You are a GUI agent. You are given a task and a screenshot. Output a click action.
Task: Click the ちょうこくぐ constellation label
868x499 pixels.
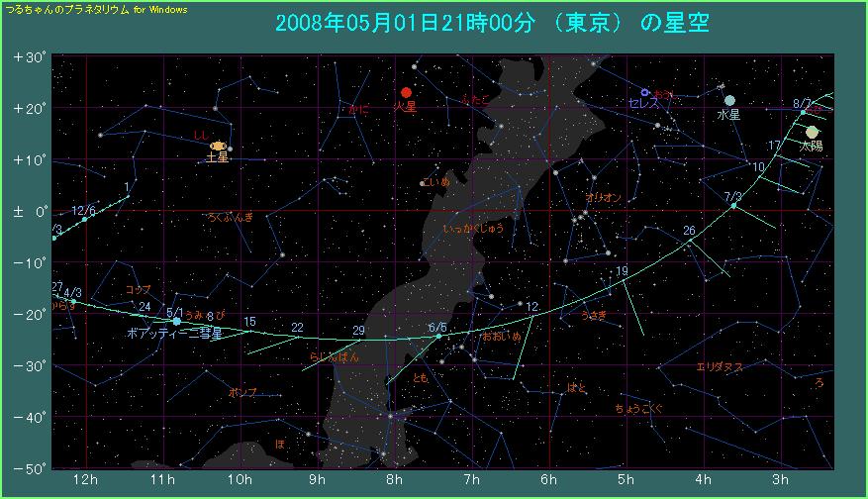coord(638,408)
